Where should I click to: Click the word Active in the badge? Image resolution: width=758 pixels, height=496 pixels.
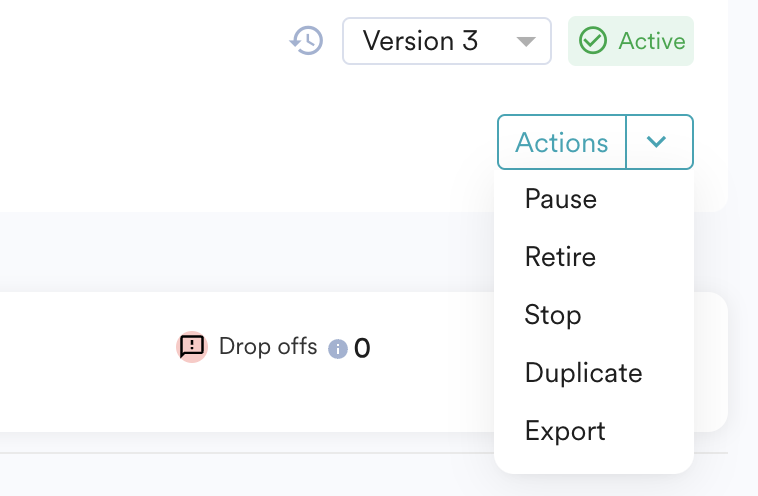(x=652, y=41)
